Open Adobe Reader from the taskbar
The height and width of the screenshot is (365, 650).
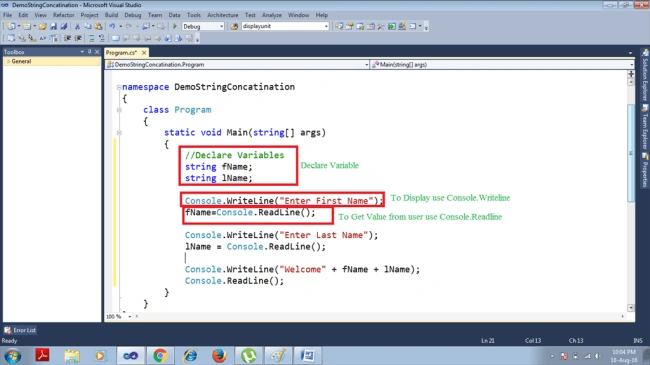click(42, 356)
